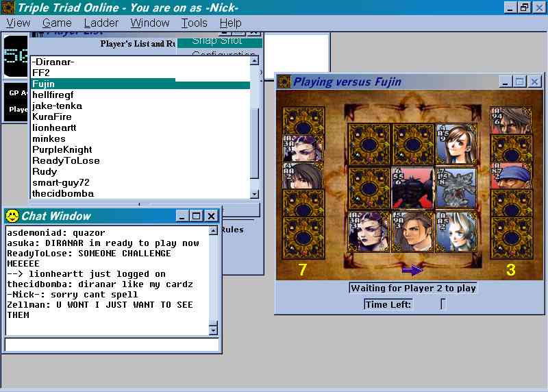548x392 pixels.
Task: Click the Chat Window smiley icon
Action: coord(12,216)
